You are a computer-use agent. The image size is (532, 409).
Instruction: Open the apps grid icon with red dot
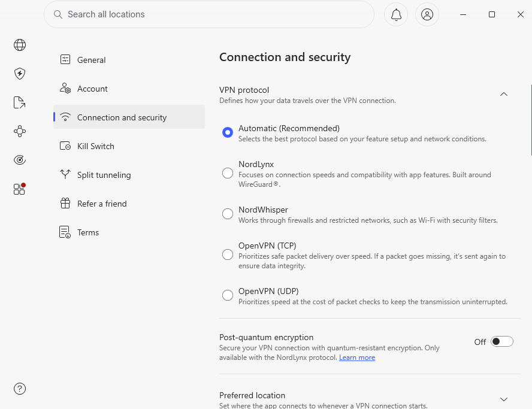(19, 189)
